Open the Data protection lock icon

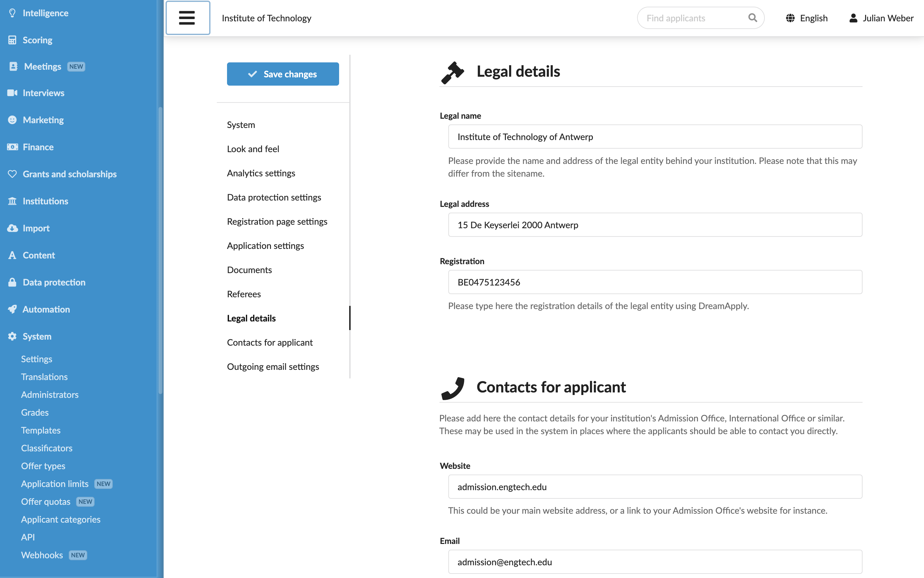tap(12, 282)
